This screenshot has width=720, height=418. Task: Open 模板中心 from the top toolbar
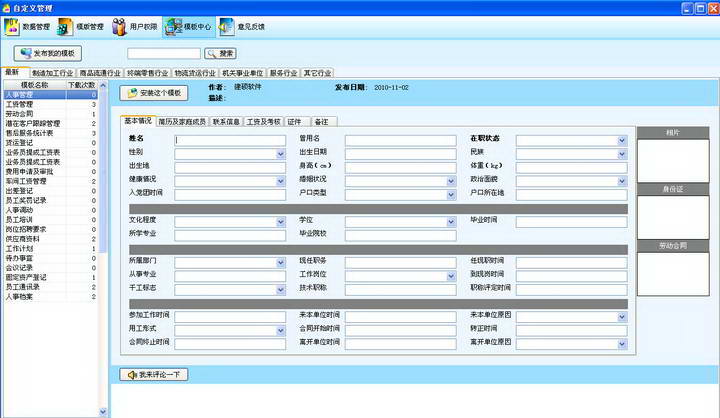[189, 27]
